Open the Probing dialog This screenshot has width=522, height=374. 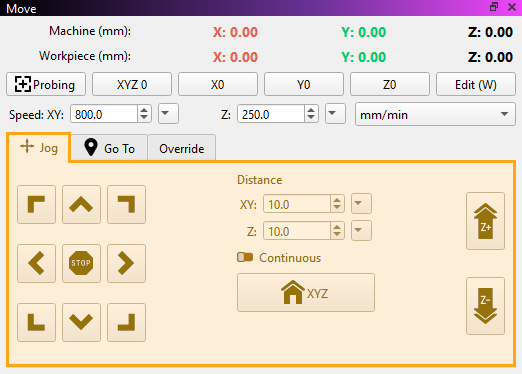46,84
